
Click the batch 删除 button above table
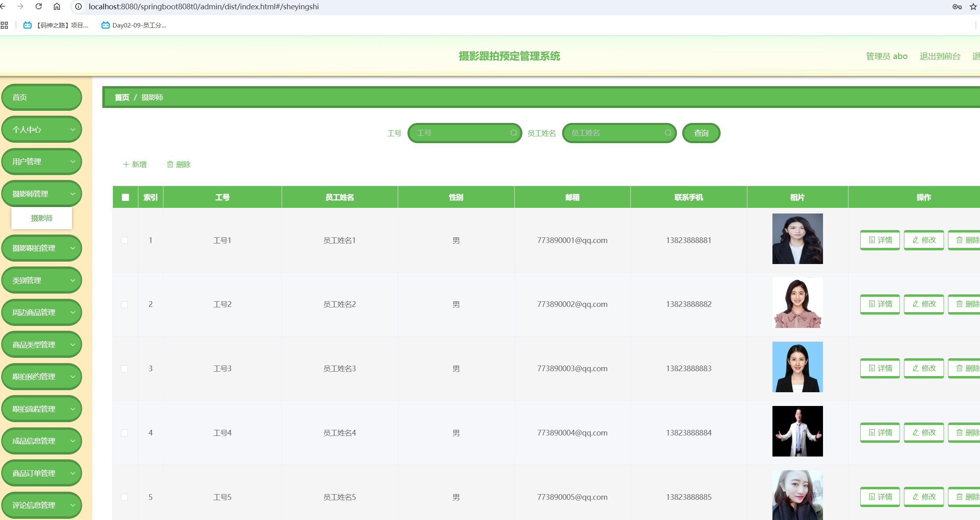(179, 165)
